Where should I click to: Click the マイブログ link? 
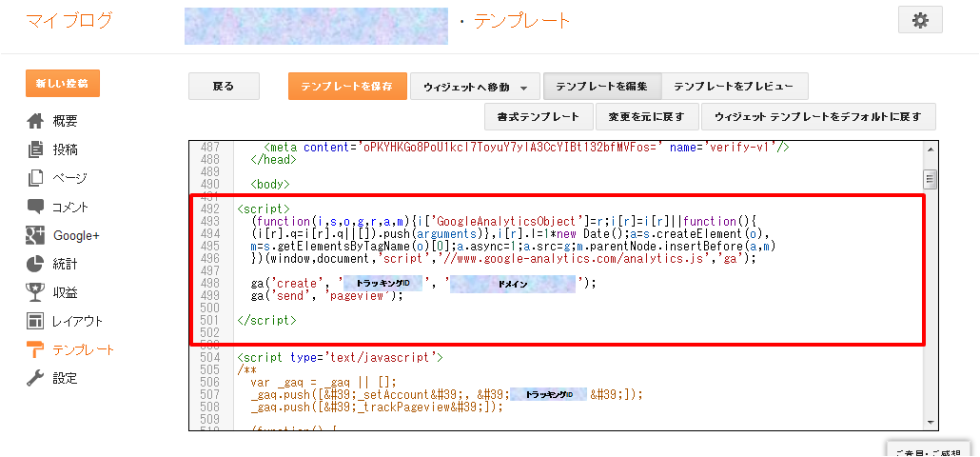click(x=69, y=20)
